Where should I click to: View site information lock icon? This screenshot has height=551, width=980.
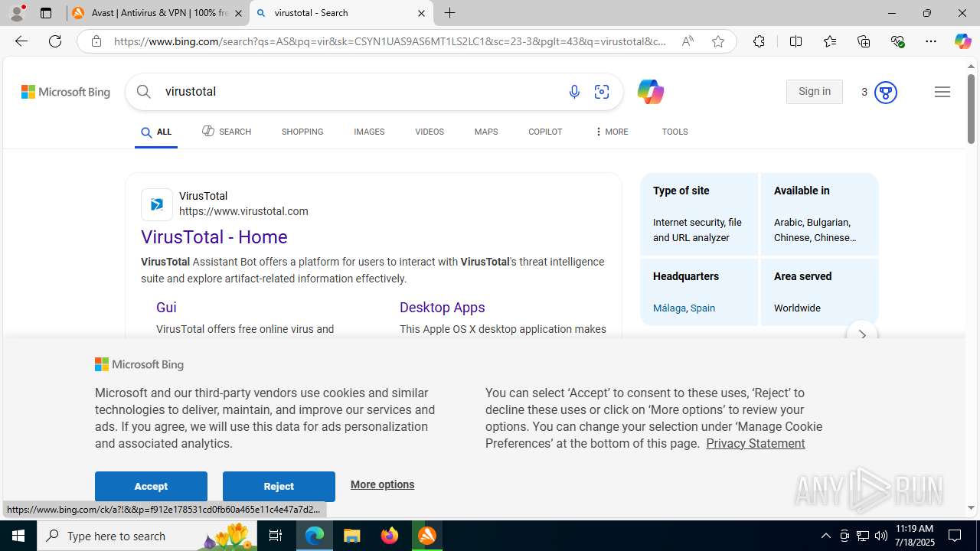96,41
